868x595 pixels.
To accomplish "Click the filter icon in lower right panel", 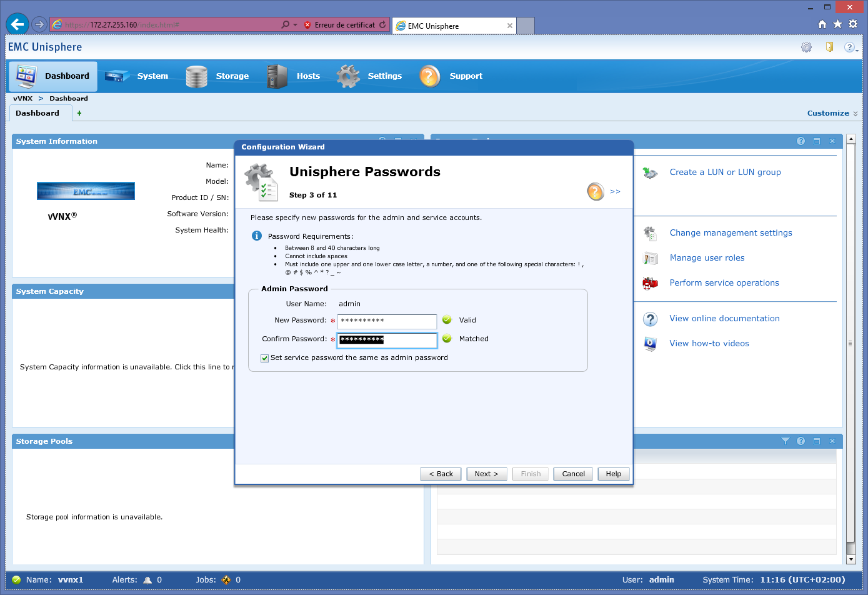I will tap(786, 441).
